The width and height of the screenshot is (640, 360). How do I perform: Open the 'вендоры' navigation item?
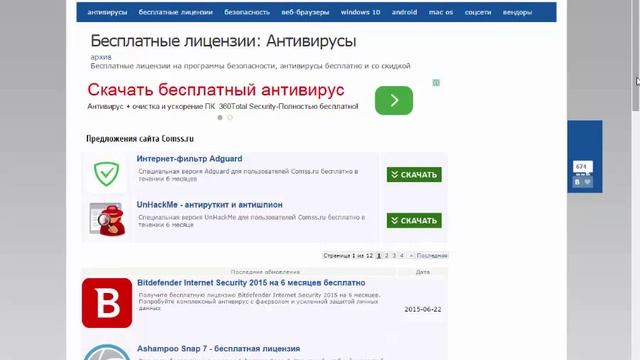pyautogui.click(x=517, y=12)
